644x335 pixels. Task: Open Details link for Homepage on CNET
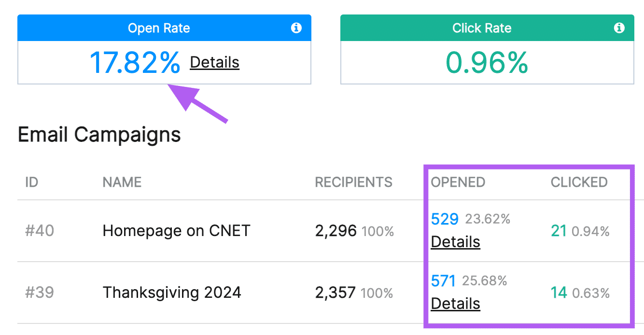(455, 242)
